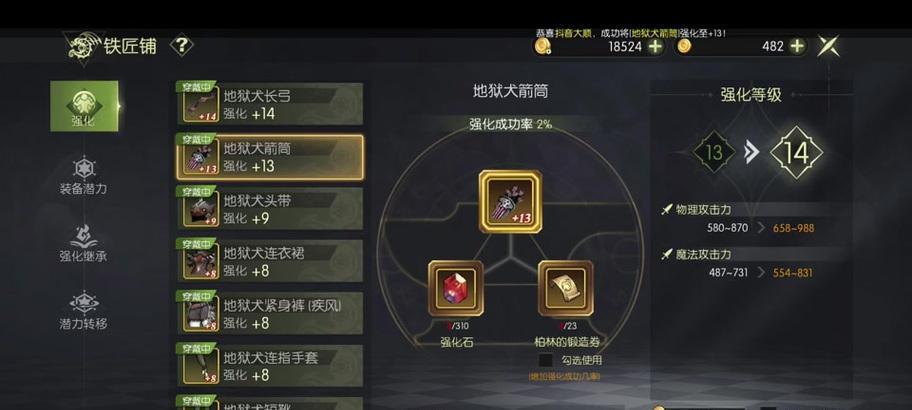Select 地狱犬箭筒 +13 list entry
912x410 pixels.
270,157
